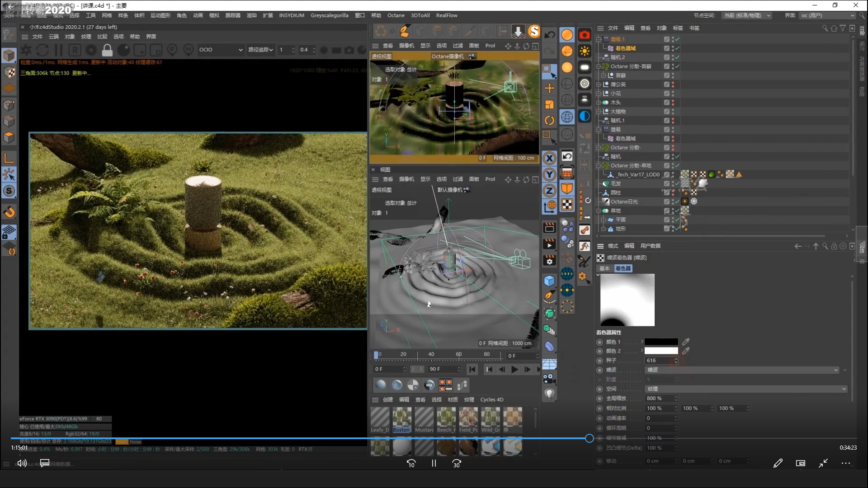Click the Octane settings gear icon

pos(91,50)
